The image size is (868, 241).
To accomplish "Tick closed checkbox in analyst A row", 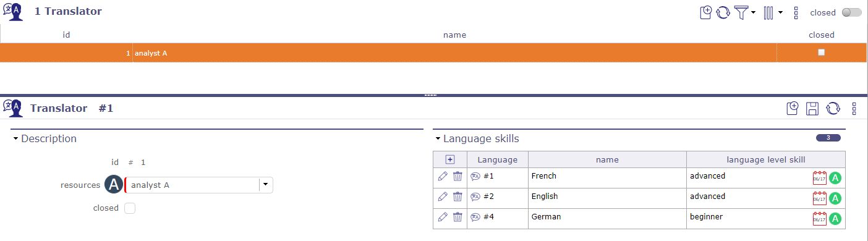I will 821,53.
